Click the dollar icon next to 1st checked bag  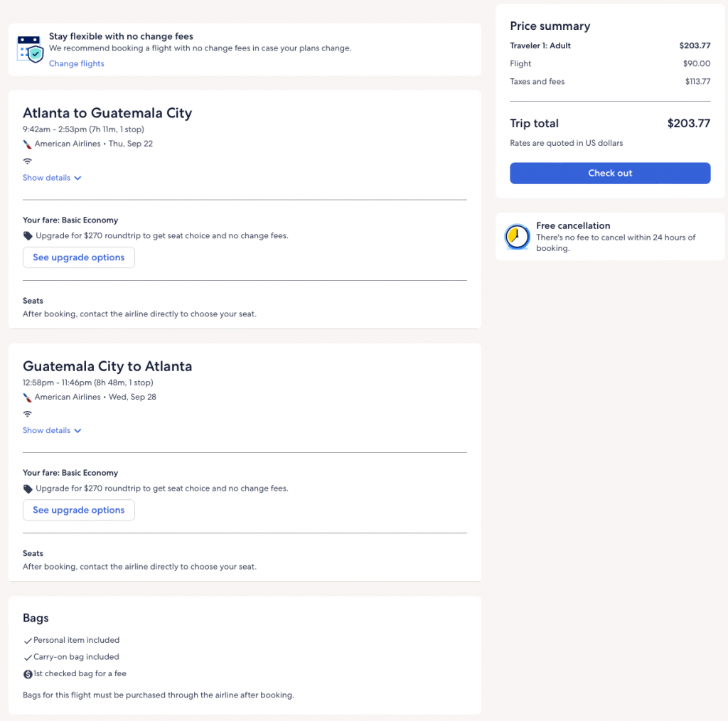click(x=28, y=674)
